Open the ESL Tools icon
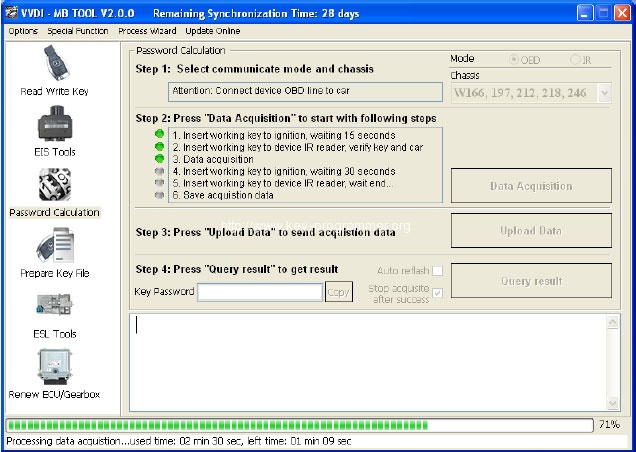This screenshot has width=636, height=452. pos(54,308)
